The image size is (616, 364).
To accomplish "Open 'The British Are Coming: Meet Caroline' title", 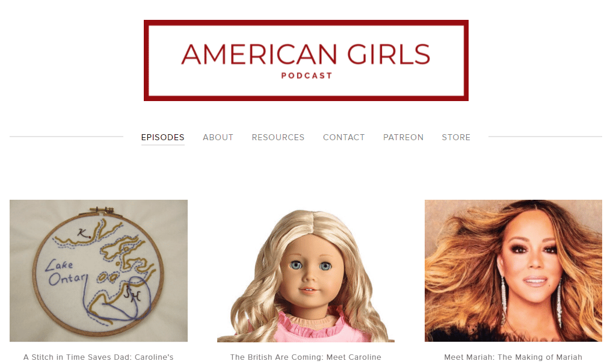I will (x=306, y=357).
